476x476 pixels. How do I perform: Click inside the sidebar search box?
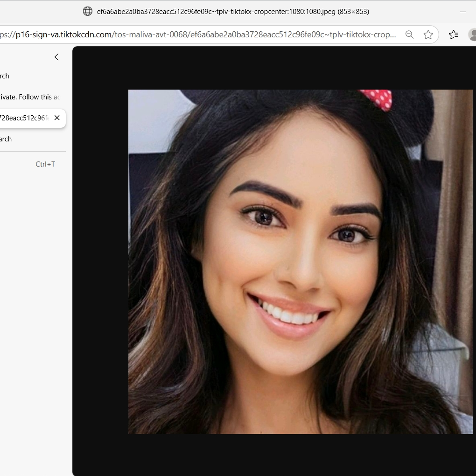[26, 118]
